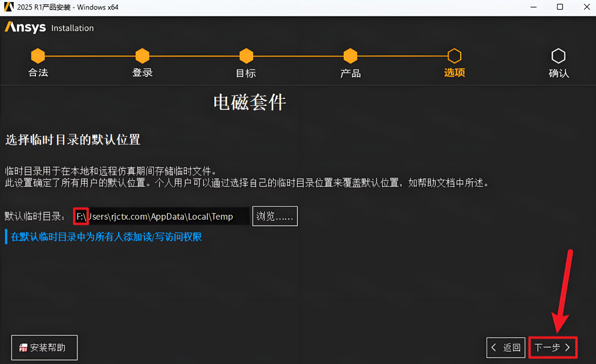Click the Ansys logo in header

(25, 27)
